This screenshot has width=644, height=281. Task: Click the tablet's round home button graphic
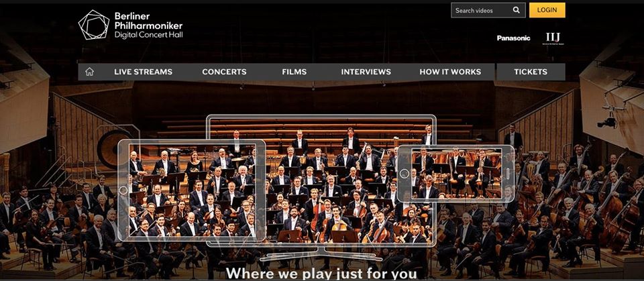[123, 190]
